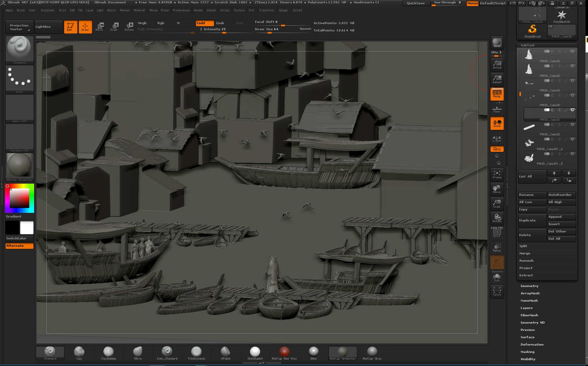Image resolution: width=588 pixels, height=366 pixels.
Task: Open the Render menu
Action: (198, 10)
